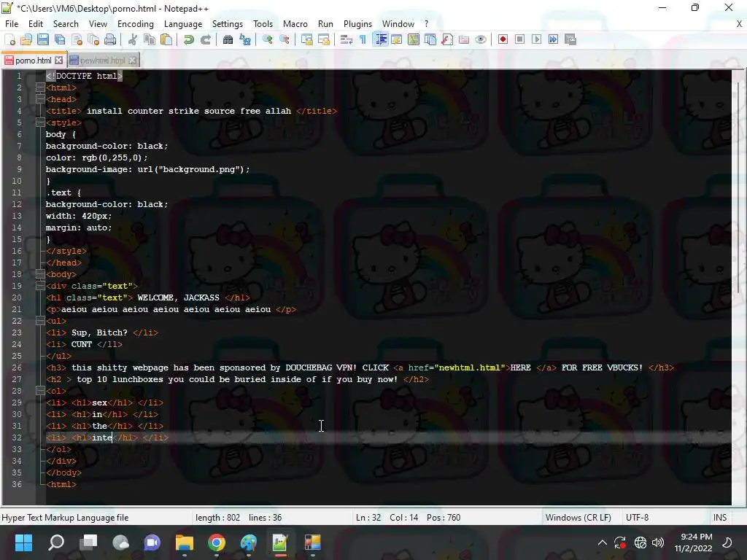Open the File menu
The image size is (747, 560).
12,24
